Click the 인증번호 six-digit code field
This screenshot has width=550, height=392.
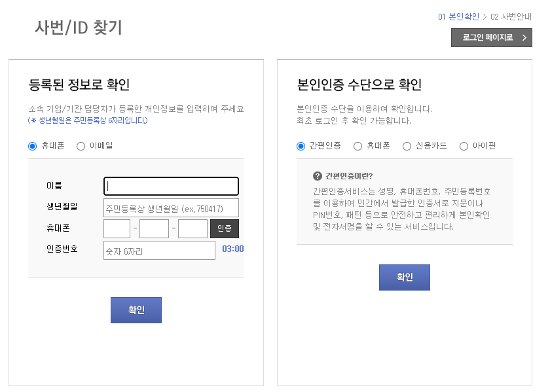[x=158, y=249]
